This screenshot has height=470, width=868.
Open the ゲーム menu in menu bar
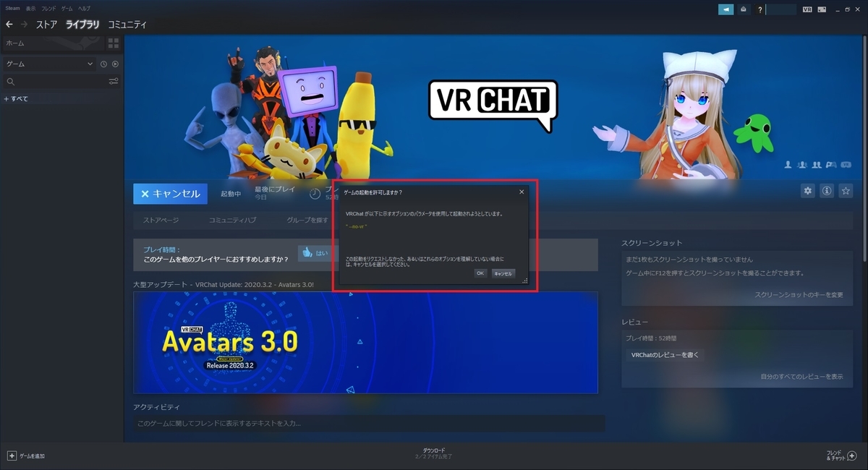(67, 7)
